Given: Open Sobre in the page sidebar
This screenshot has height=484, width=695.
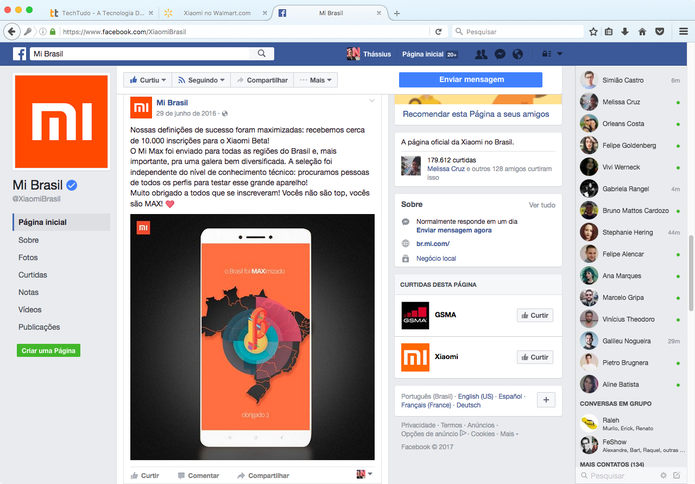Looking at the screenshot, I should tap(28, 240).
